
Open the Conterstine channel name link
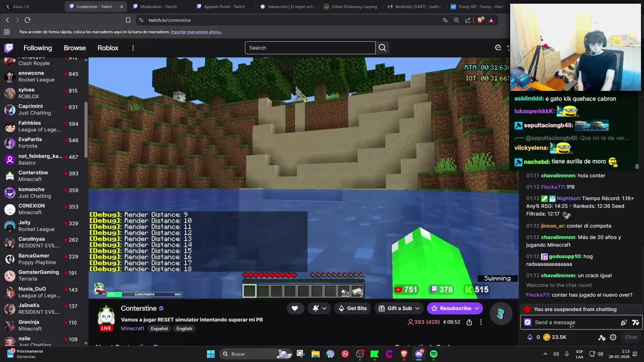pyautogui.click(x=138, y=308)
